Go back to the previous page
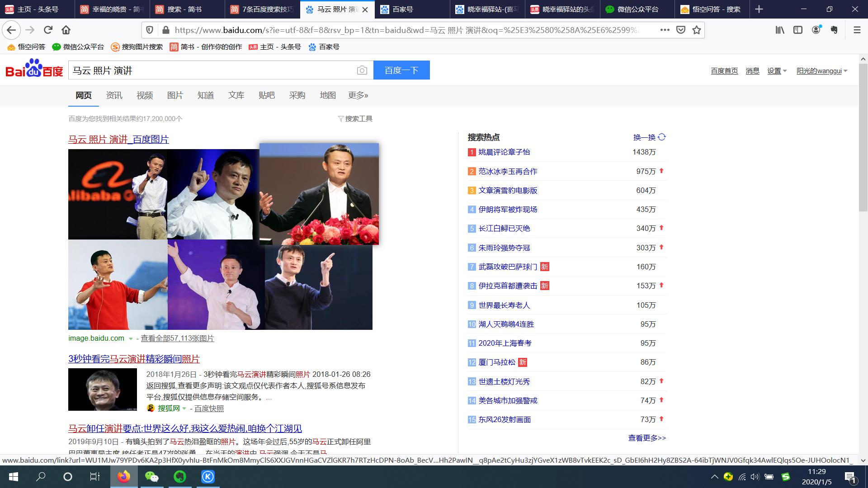The image size is (868, 488). [11, 30]
